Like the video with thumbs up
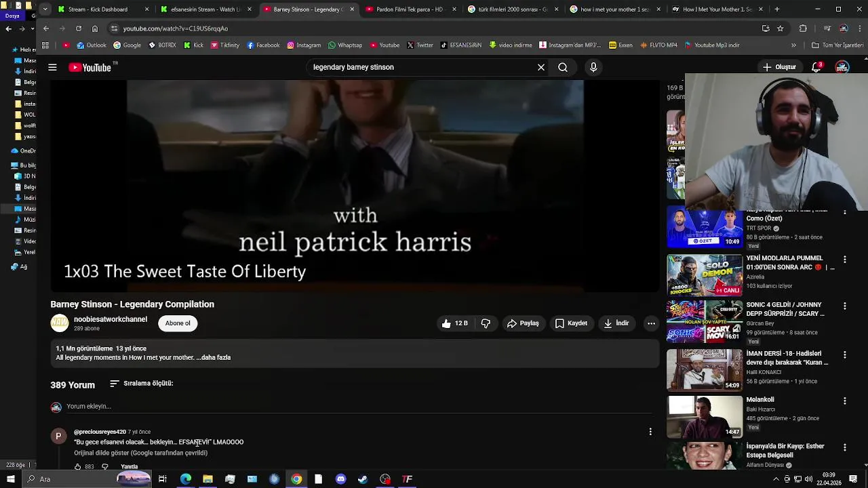 (455, 323)
